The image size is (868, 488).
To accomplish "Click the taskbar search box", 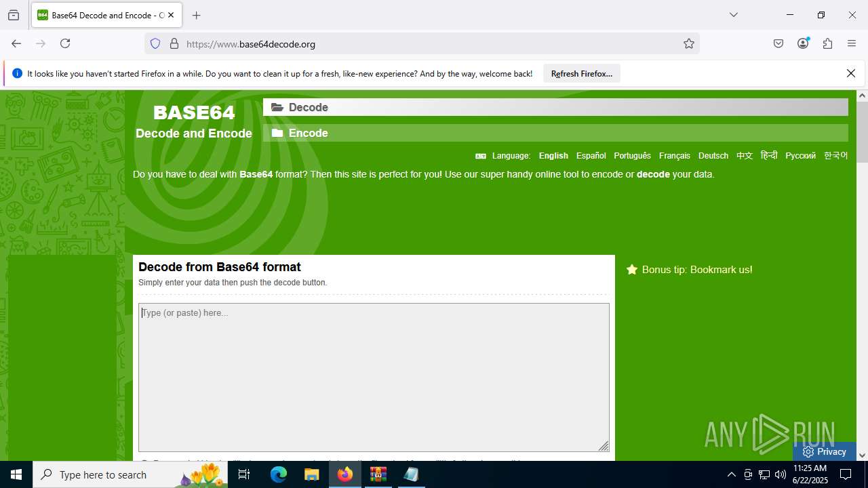I will pyautogui.click(x=131, y=474).
